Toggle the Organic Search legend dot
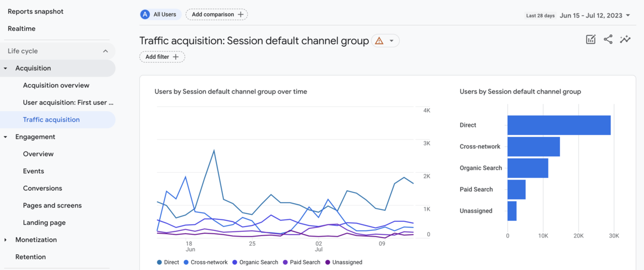Screen dimensions: 644x270 pos(234,262)
